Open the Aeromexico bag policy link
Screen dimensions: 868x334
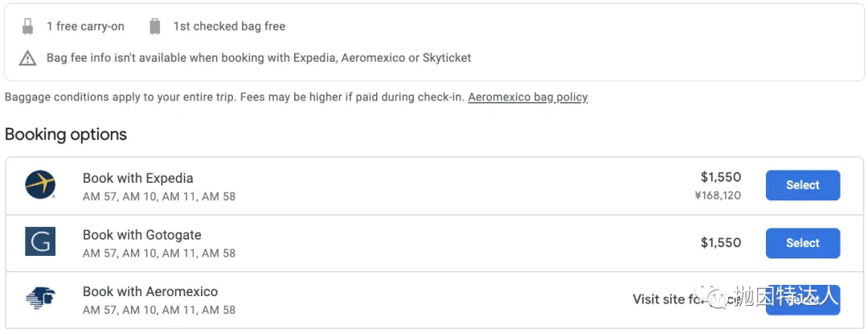[x=527, y=97]
